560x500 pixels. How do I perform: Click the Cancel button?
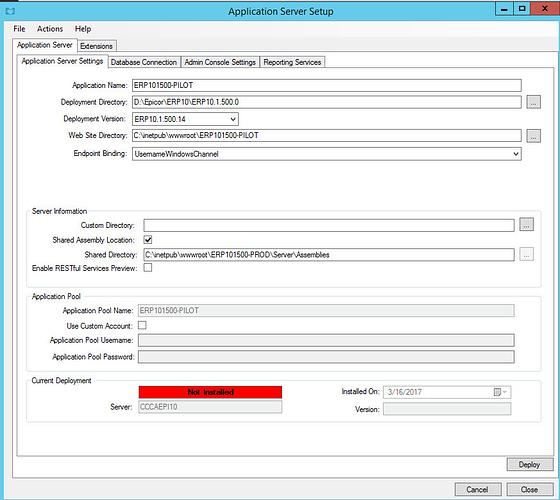(x=478, y=489)
